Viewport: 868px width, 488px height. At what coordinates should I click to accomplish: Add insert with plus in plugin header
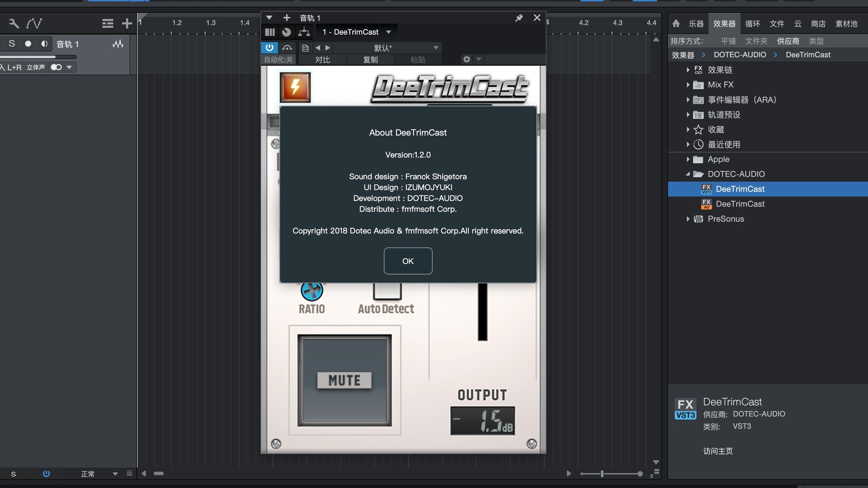click(x=287, y=18)
